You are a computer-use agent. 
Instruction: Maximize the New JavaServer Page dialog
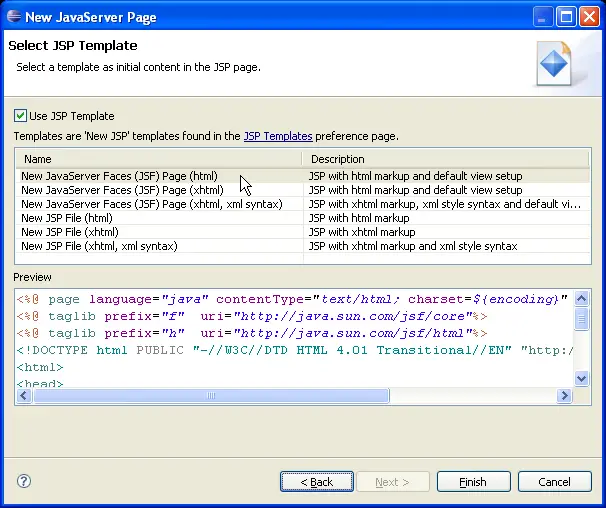click(x=564, y=17)
